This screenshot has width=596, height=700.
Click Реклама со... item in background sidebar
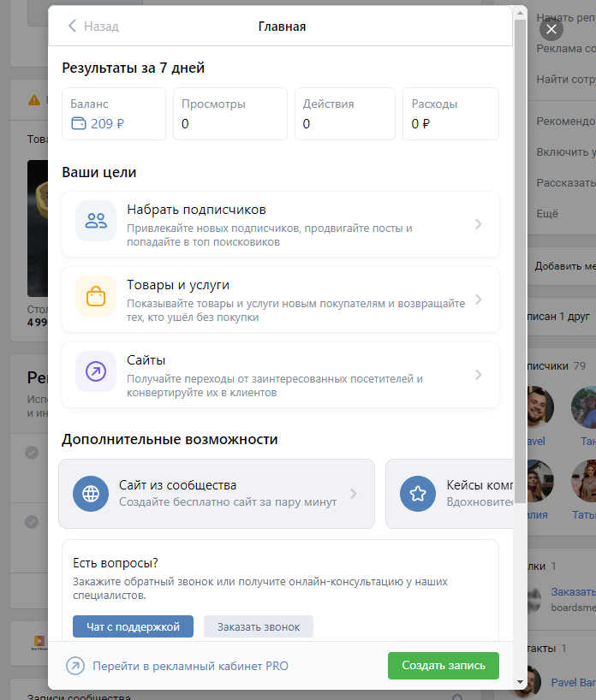click(x=566, y=48)
